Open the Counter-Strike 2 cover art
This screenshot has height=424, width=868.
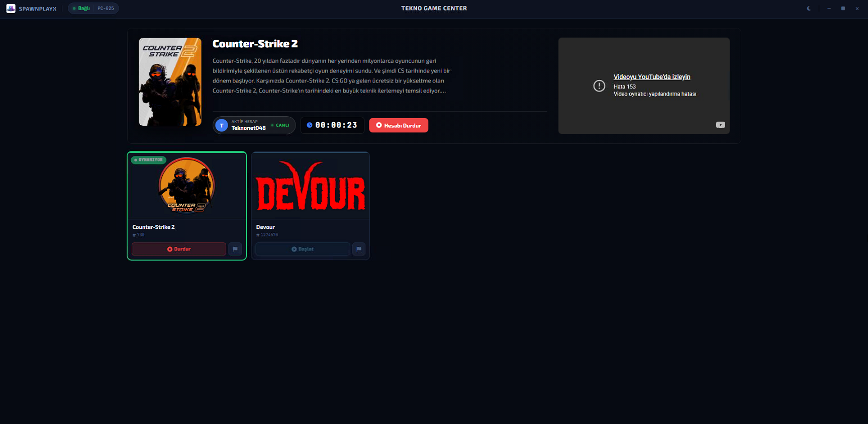click(x=170, y=81)
